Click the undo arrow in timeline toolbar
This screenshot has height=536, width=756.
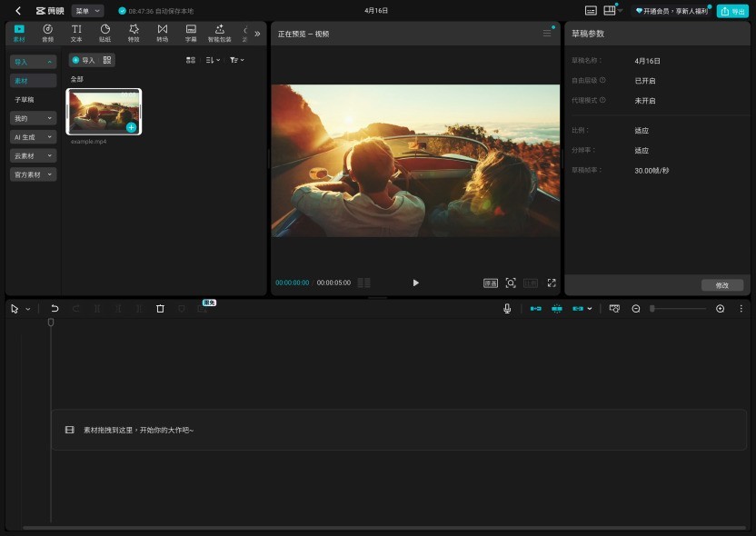pyautogui.click(x=55, y=309)
